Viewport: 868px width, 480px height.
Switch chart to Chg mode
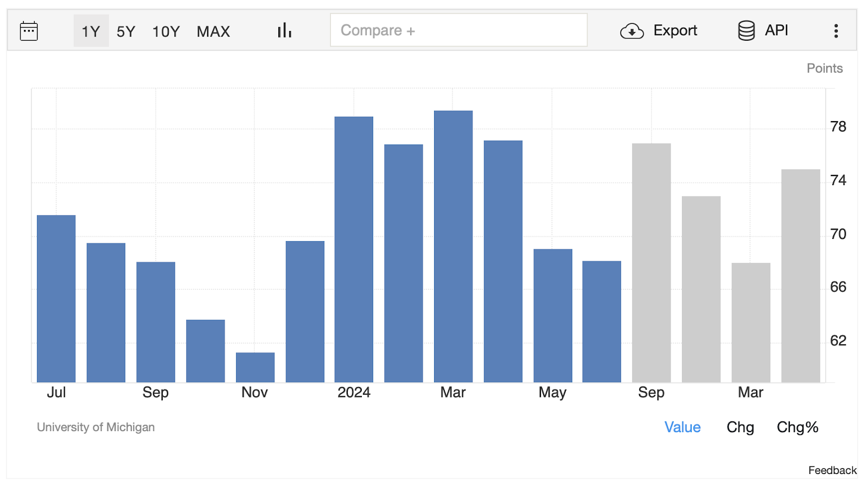[x=741, y=427]
